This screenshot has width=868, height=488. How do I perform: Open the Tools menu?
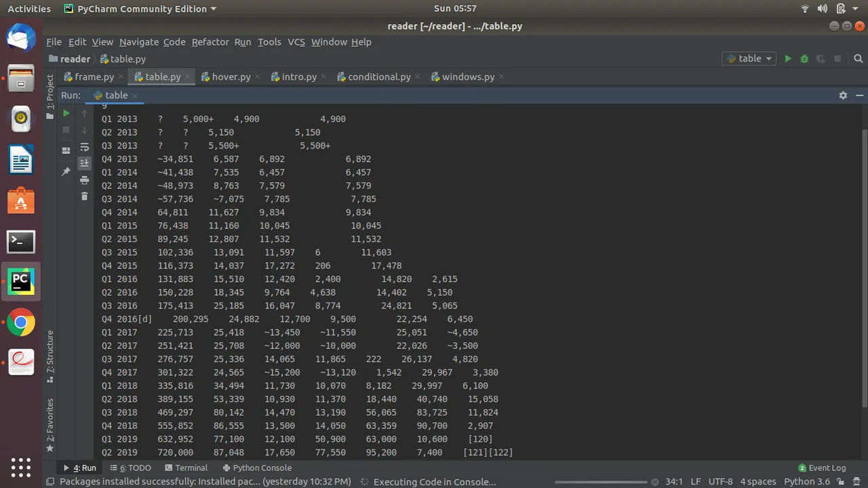(x=269, y=42)
